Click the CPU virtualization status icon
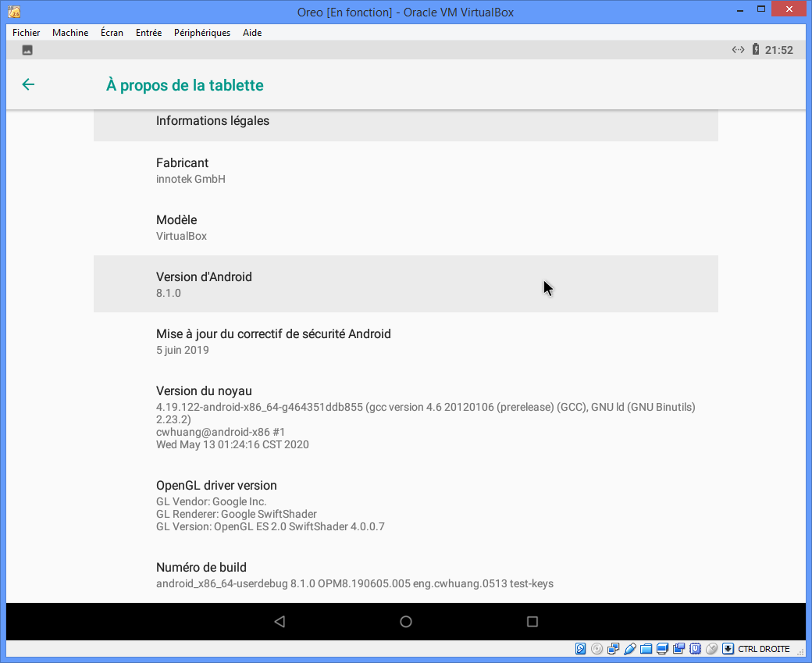812x663 pixels. click(695, 649)
